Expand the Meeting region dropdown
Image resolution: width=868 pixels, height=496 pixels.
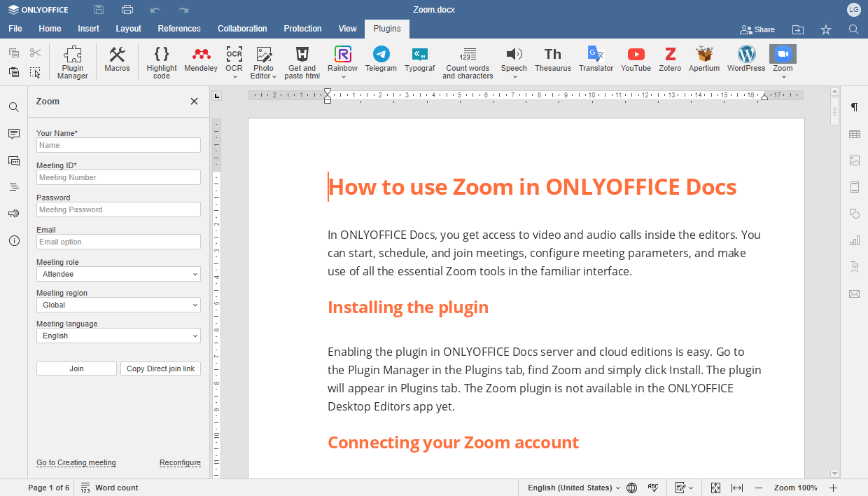coord(118,305)
